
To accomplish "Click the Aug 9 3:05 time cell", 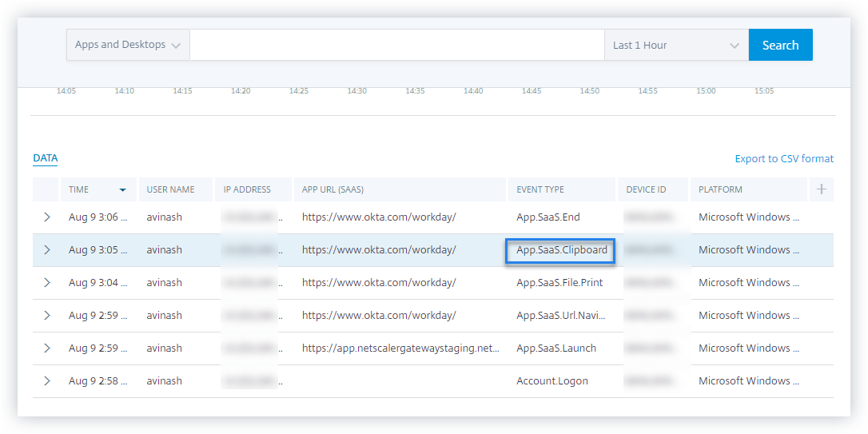I will 98,249.
